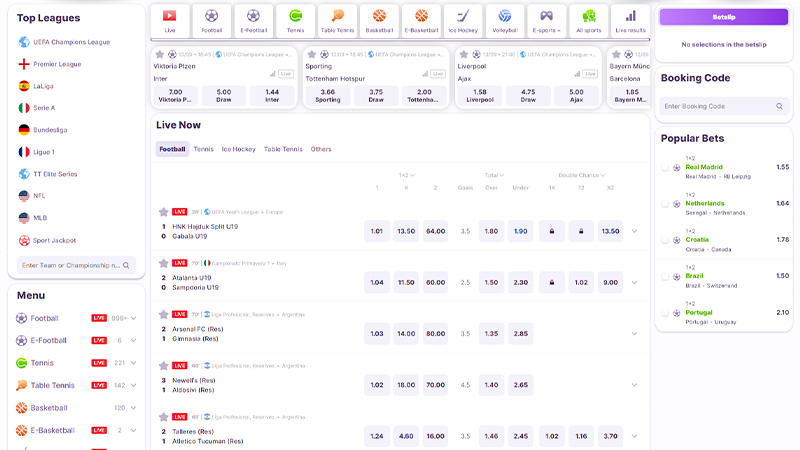Favorite the Liverpool vs Ajax match star
Viewport: 800px width, 450px height.
(464, 54)
